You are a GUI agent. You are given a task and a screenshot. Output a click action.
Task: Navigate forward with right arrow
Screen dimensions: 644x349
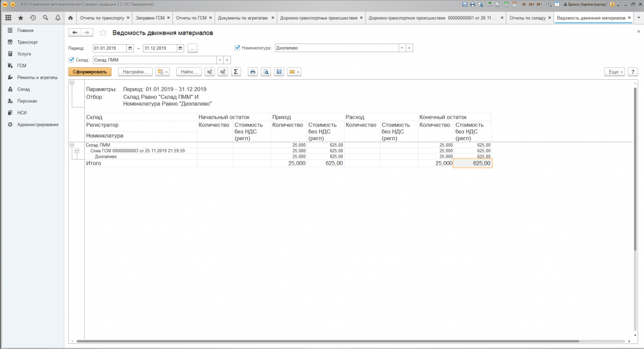pos(87,33)
